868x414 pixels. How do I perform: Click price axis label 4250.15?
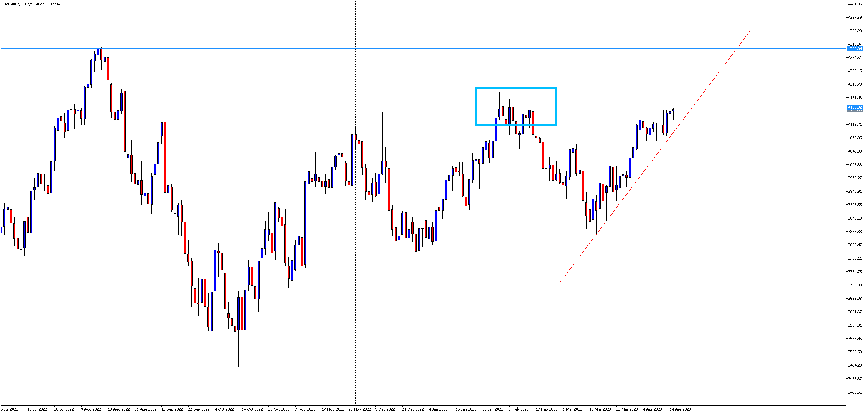tap(855, 71)
